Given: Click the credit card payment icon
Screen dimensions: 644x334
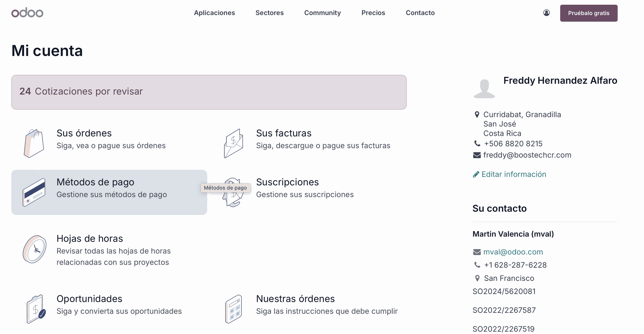Looking at the screenshot, I should coord(34,192).
